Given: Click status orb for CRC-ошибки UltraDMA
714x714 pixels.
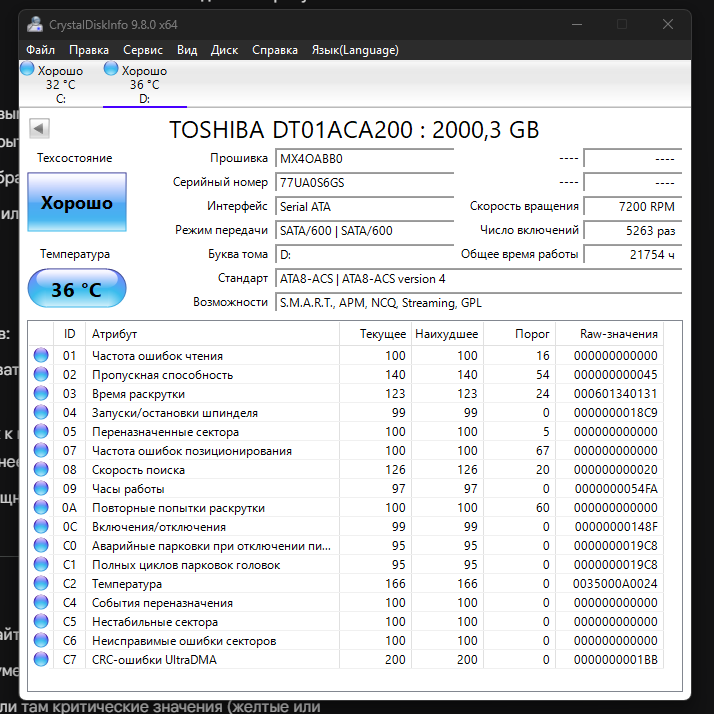Looking at the screenshot, I should (x=41, y=659).
